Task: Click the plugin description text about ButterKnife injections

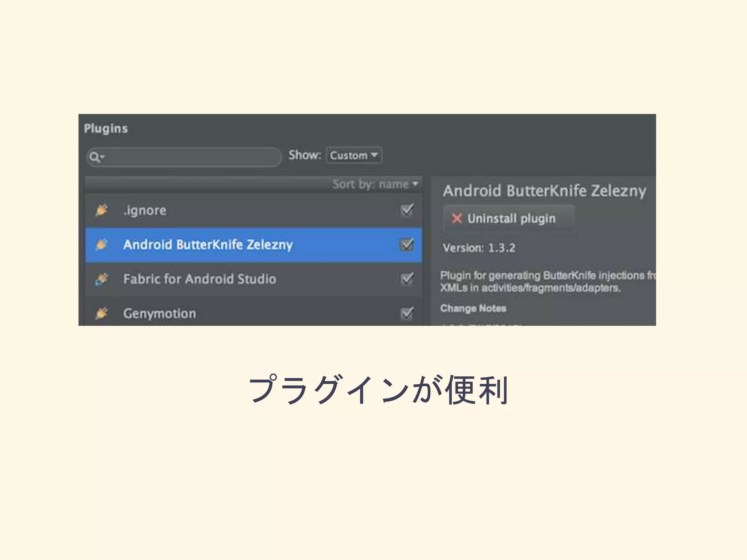Action: tap(548, 281)
